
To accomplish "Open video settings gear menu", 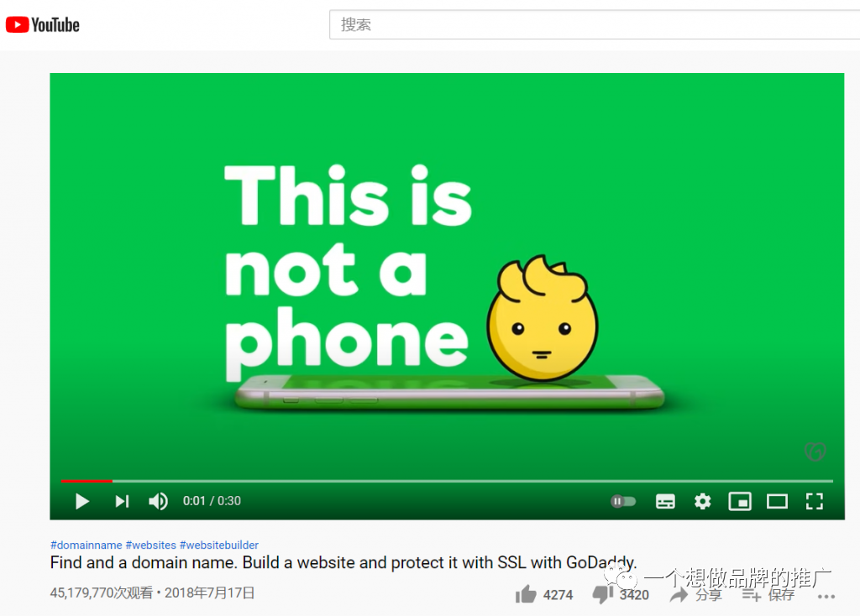I will (x=703, y=501).
